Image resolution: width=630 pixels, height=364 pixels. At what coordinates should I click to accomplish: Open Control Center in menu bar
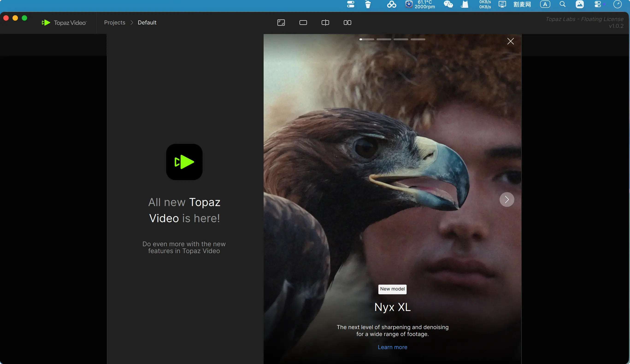(598, 4)
